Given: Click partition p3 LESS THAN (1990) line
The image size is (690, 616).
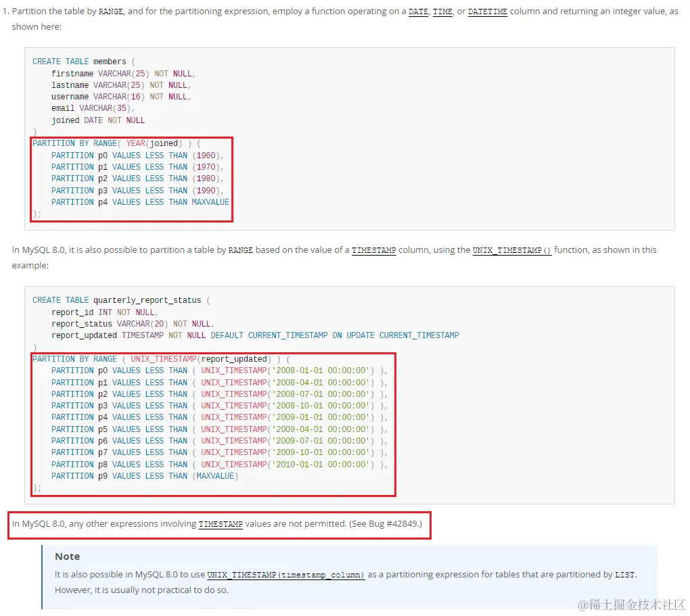Looking at the screenshot, I should point(137,191).
